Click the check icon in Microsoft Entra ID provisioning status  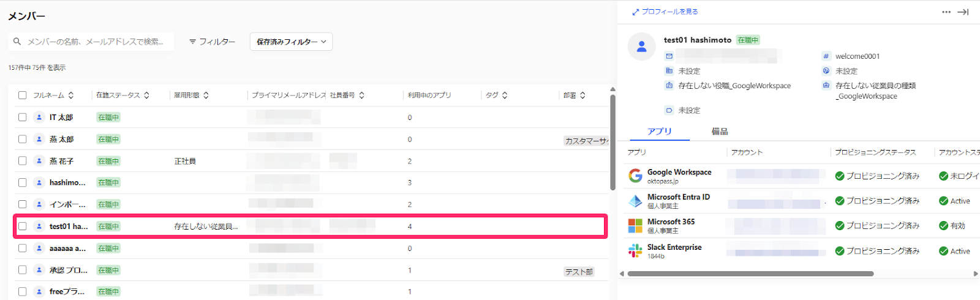[840, 201]
